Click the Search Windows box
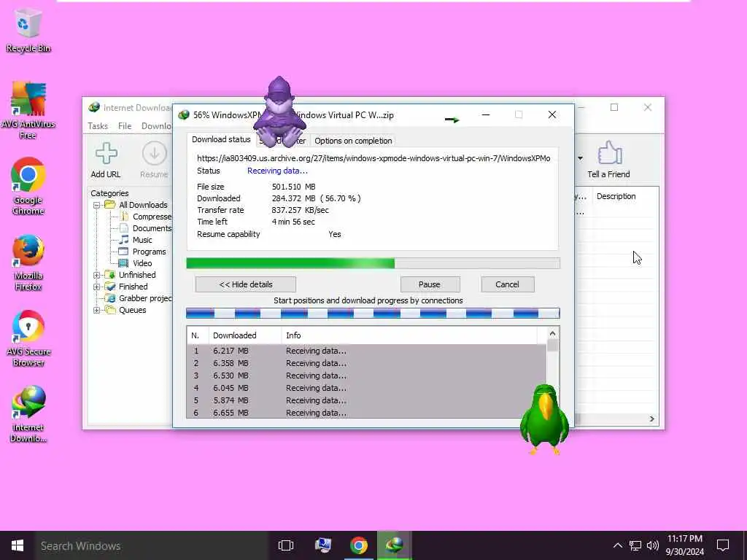747x560 pixels. [x=152, y=545]
